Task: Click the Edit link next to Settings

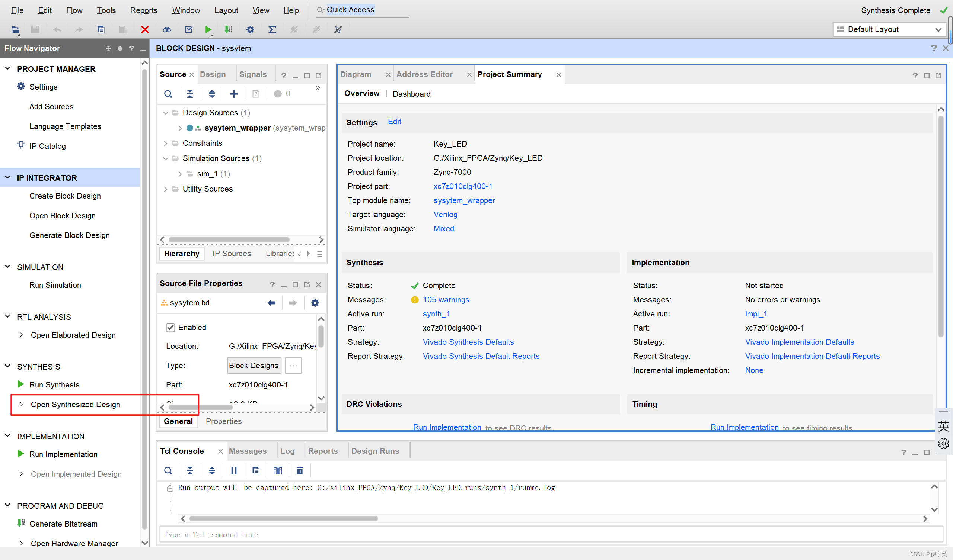Action: point(395,122)
